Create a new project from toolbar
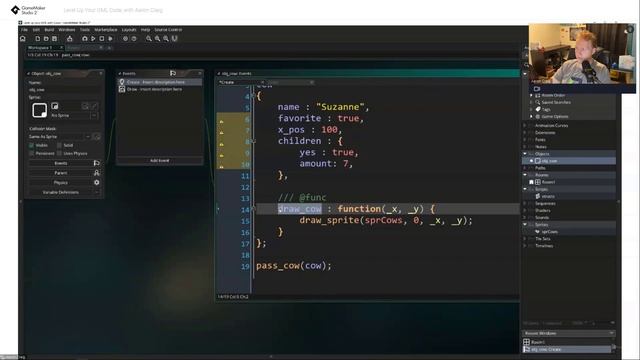 [x=38, y=38]
